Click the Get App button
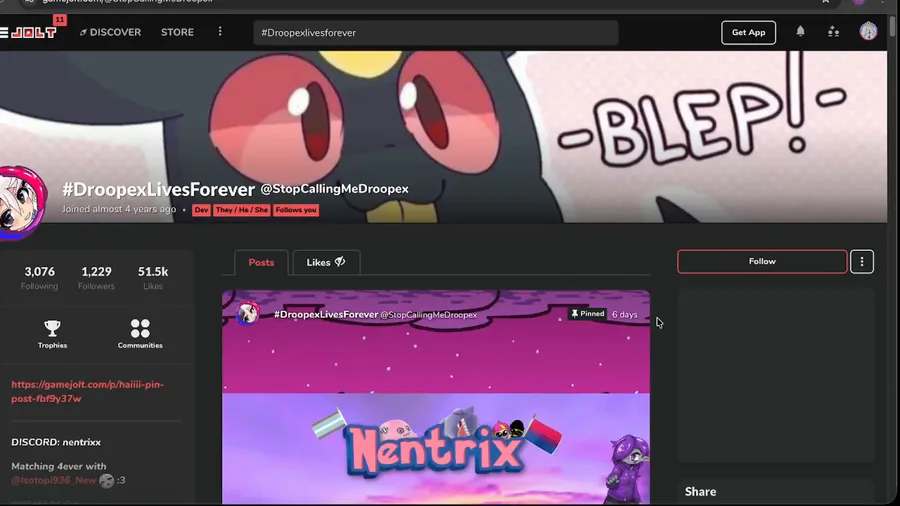The height and width of the screenshot is (506, 900). pos(748,33)
